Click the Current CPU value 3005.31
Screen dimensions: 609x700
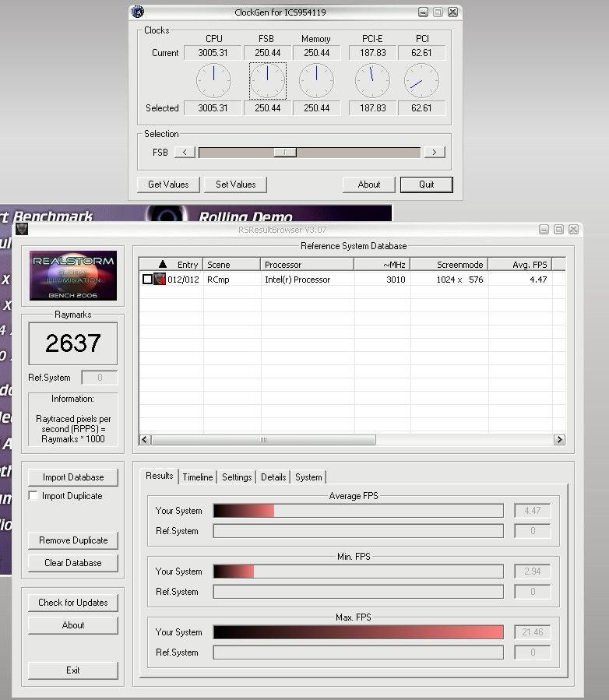213,53
